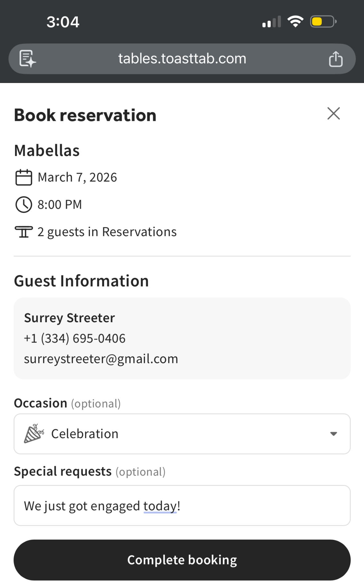Screen dimensions: 364x588
Task: Tap the page reader icon in address bar
Action: [28, 59]
